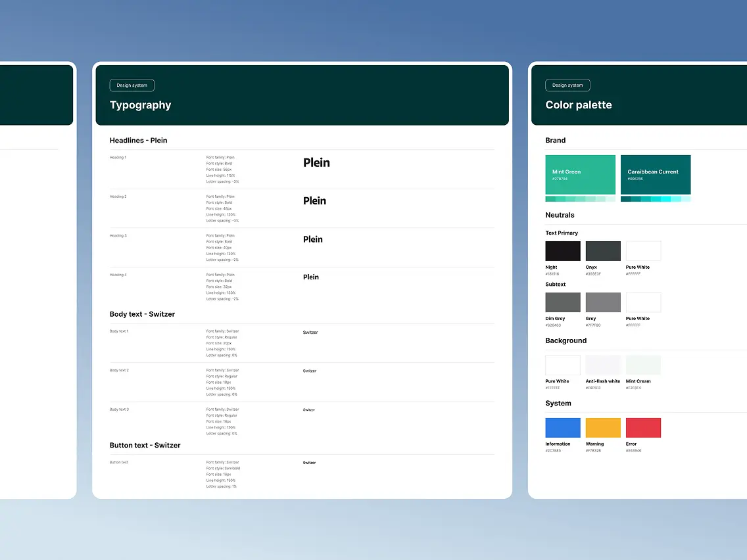
Task: Click the red Error system swatch
Action: click(x=643, y=428)
